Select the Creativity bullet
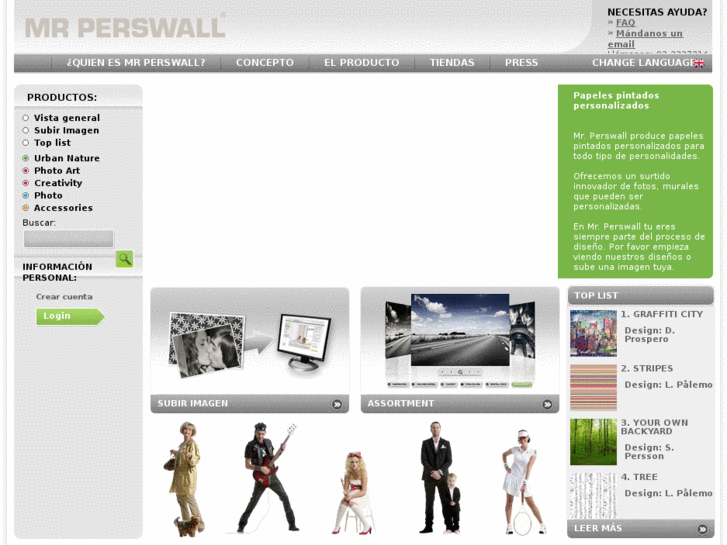The height and width of the screenshot is (545, 727). pos(26,183)
